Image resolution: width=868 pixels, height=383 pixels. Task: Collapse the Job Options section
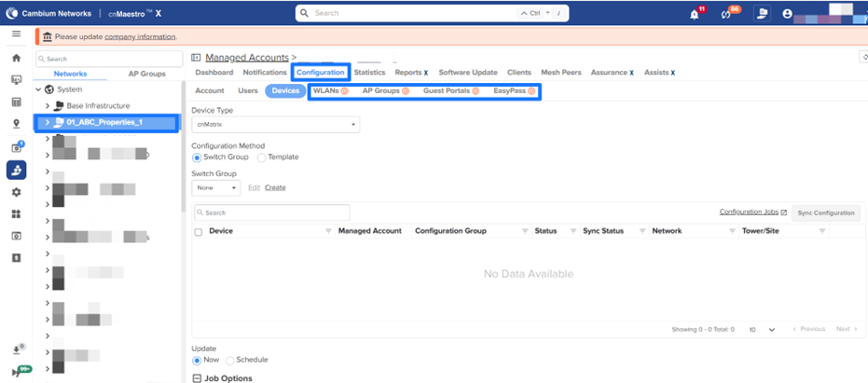(197, 377)
